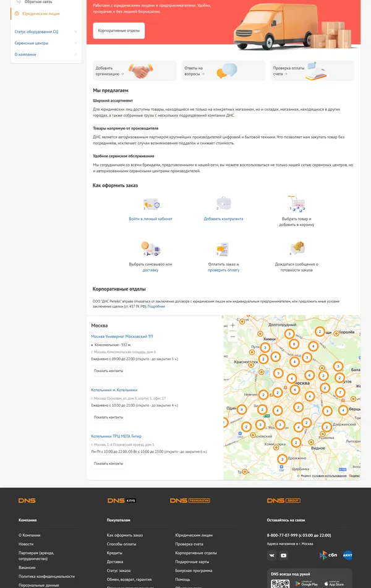Click the DNS footer logo
Image resolution: width=371 pixels, height=588 pixels.
[27, 501]
